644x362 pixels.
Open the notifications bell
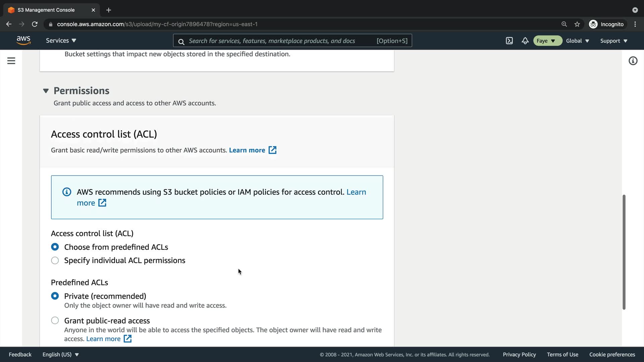tap(525, 41)
